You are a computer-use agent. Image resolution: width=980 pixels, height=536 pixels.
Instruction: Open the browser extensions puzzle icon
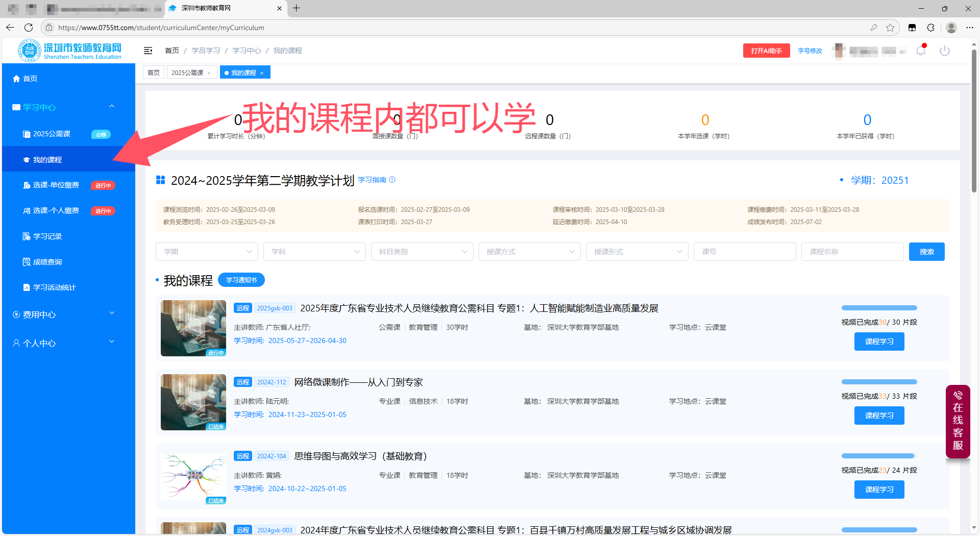(x=931, y=28)
